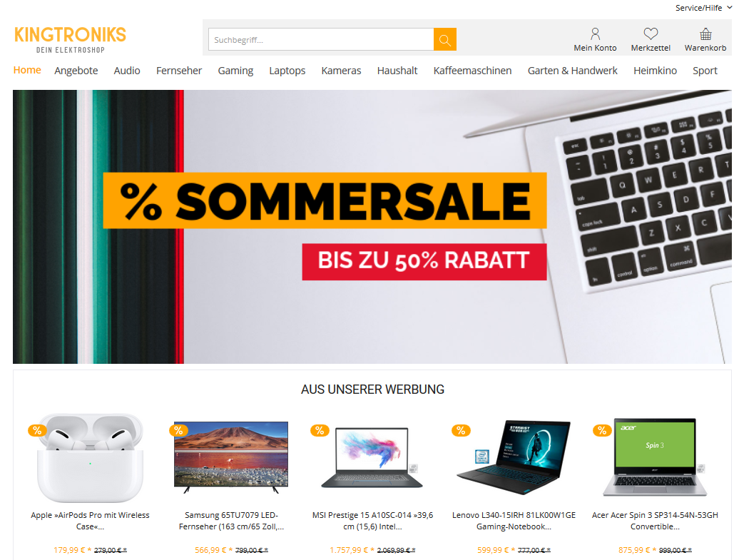Click the percent badge on Acer Spin 3
This screenshot has width=734, height=560.
coord(602,430)
